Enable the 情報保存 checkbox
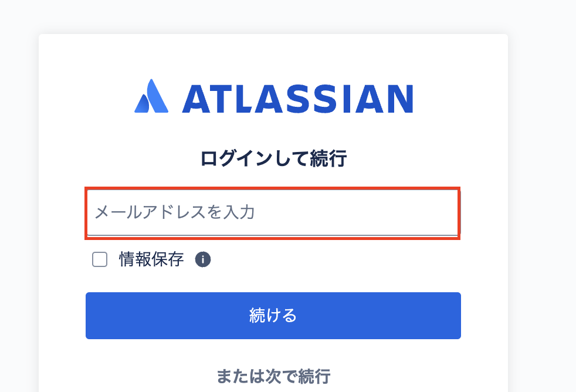 click(100, 259)
